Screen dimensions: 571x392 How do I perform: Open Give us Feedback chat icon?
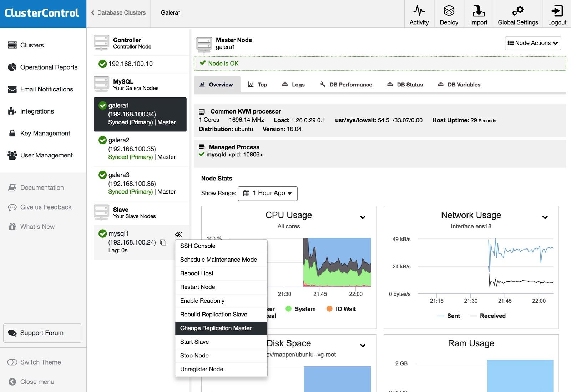12,207
